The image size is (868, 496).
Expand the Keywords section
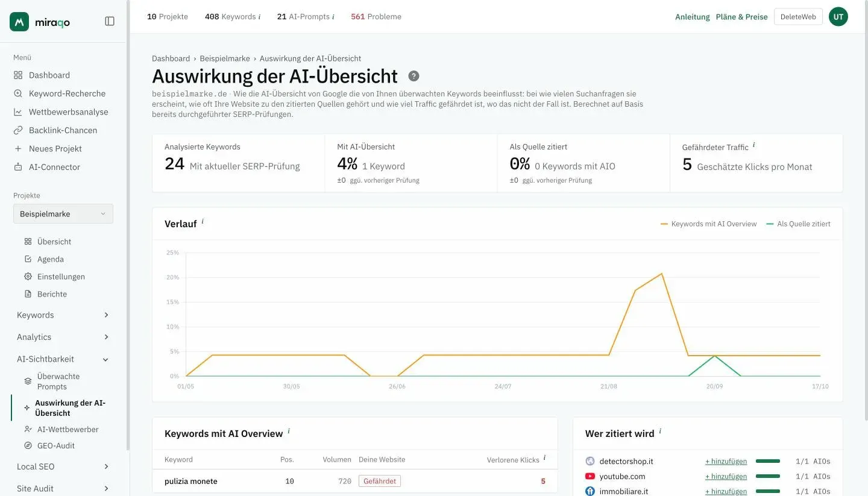click(63, 315)
